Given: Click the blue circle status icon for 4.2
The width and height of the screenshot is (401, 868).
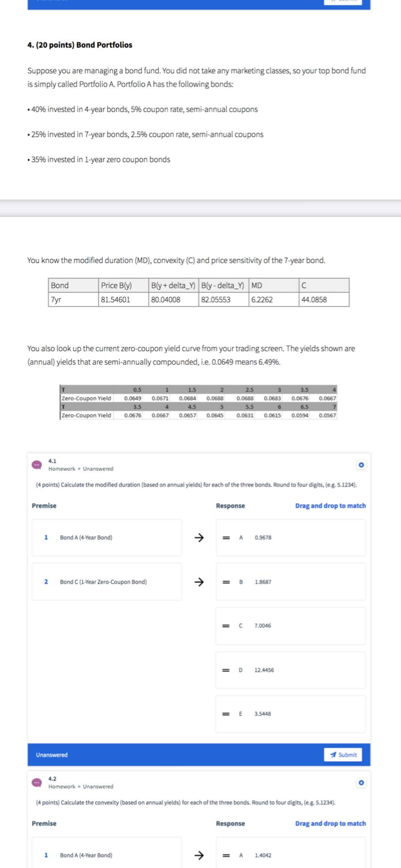Looking at the screenshot, I should coord(361,783).
